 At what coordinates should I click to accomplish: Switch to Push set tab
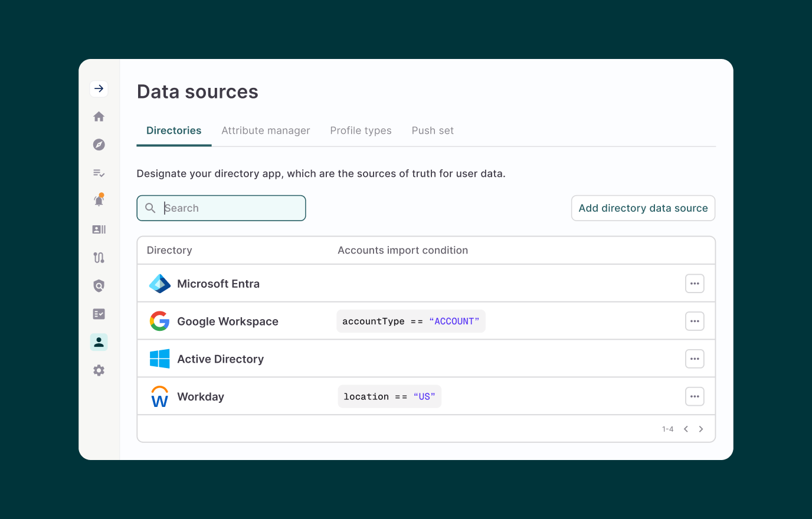(x=433, y=130)
